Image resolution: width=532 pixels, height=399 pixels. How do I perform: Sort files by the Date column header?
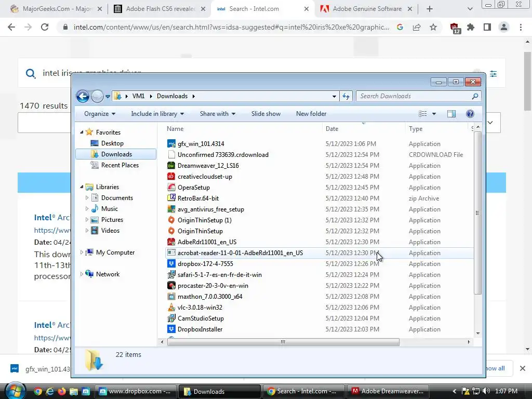363,129
